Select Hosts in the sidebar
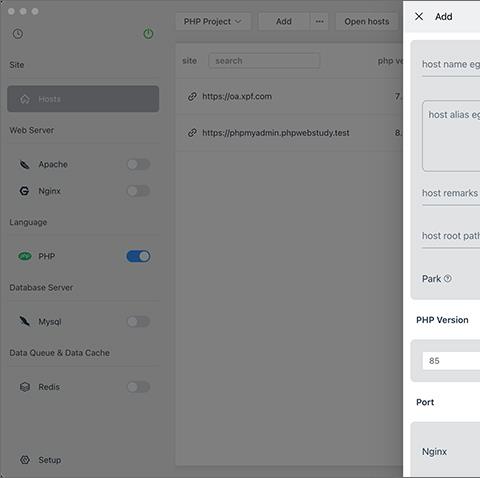This screenshot has height=478, width=480. [x=83, y=99]
